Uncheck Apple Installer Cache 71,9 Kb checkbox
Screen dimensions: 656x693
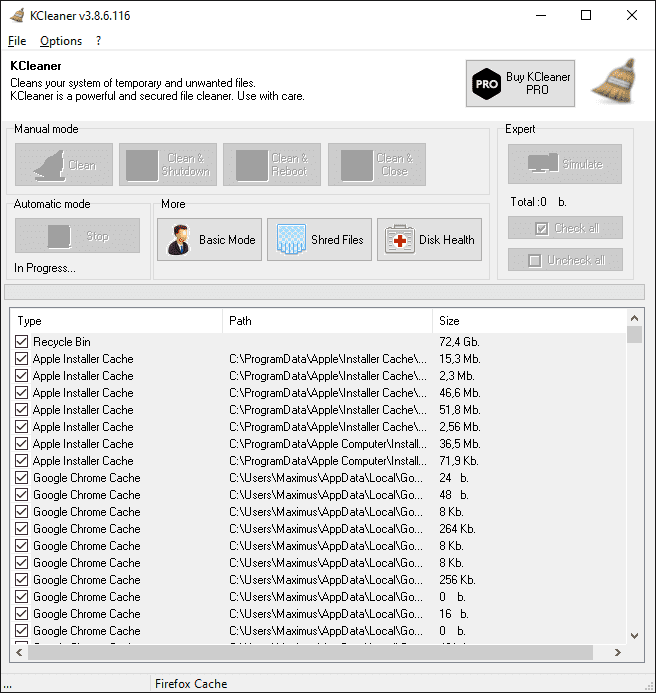coord(21,461)
